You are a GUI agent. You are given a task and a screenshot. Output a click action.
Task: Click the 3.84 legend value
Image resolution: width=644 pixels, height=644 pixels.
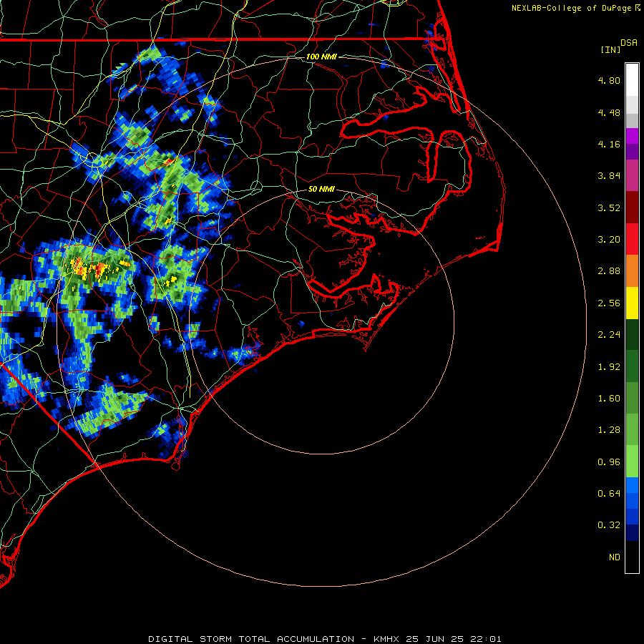(609, 175)
